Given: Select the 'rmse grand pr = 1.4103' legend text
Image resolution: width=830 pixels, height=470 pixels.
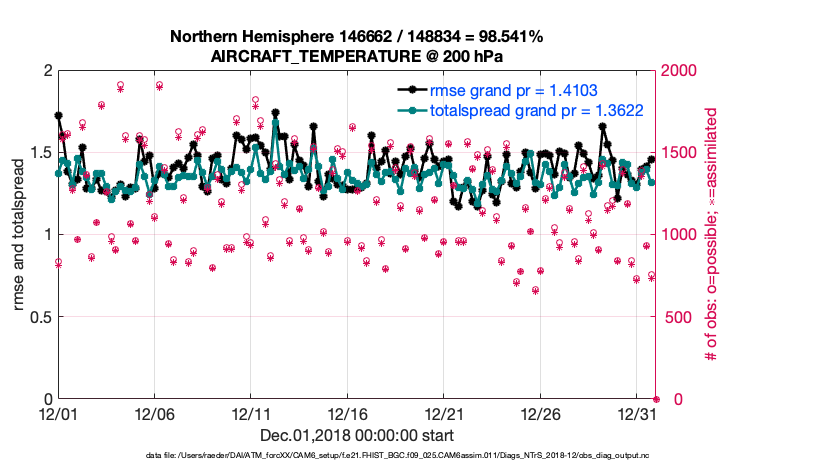Looking at the screenshot, I should [x=515, y=90].
